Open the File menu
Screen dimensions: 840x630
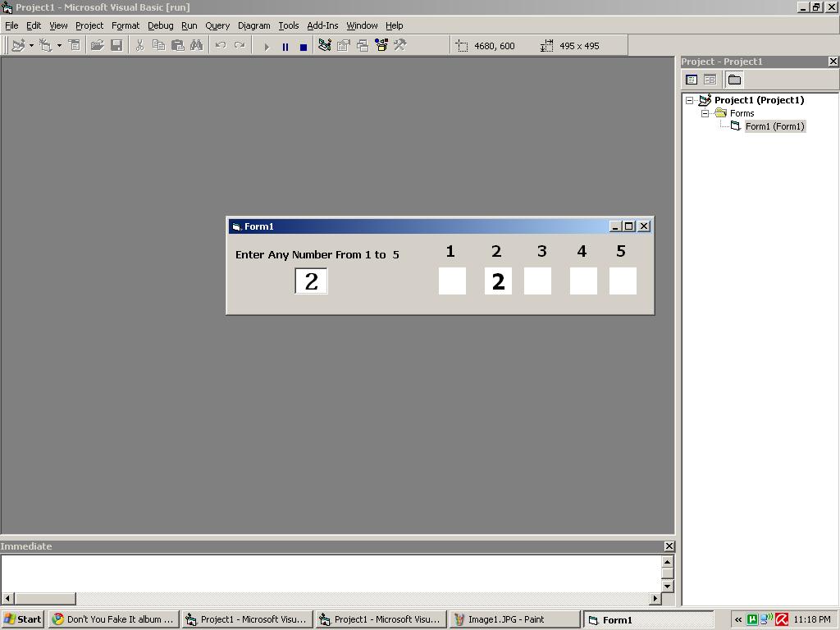tap(11, 25)
